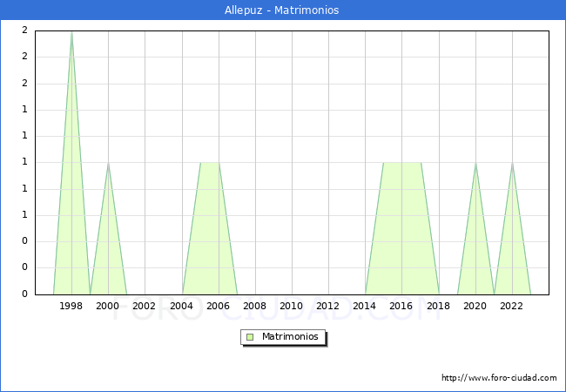566x392 pixels.
Task: Click the 2014 x-axis label
Action: pos(365,306)
